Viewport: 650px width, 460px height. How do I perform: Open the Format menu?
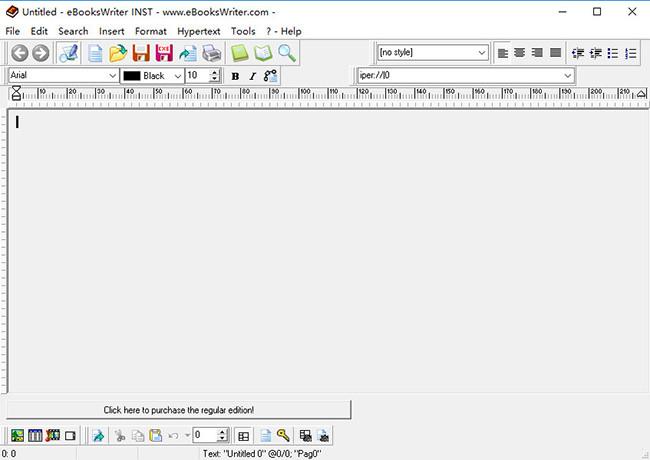tap(151, 31)
